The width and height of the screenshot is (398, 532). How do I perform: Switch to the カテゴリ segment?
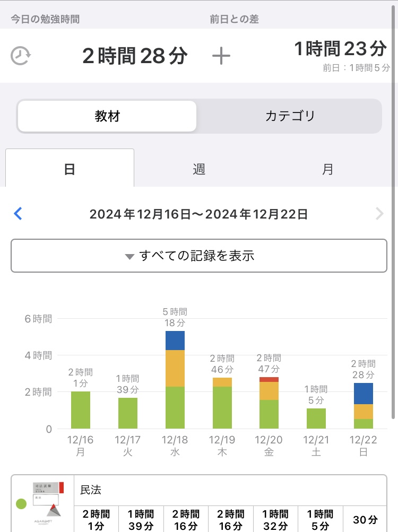(x=290, y=116)
